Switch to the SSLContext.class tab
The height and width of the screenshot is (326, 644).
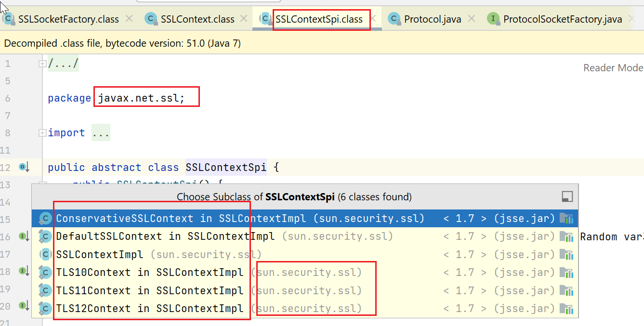(197, 19)
